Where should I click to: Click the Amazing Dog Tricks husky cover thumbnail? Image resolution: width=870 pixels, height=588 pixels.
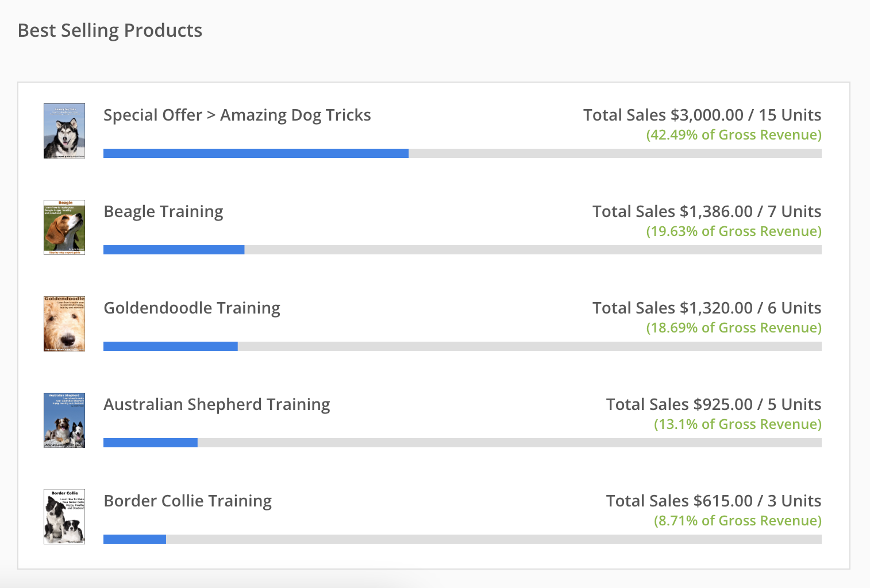[x=64, y=131]
